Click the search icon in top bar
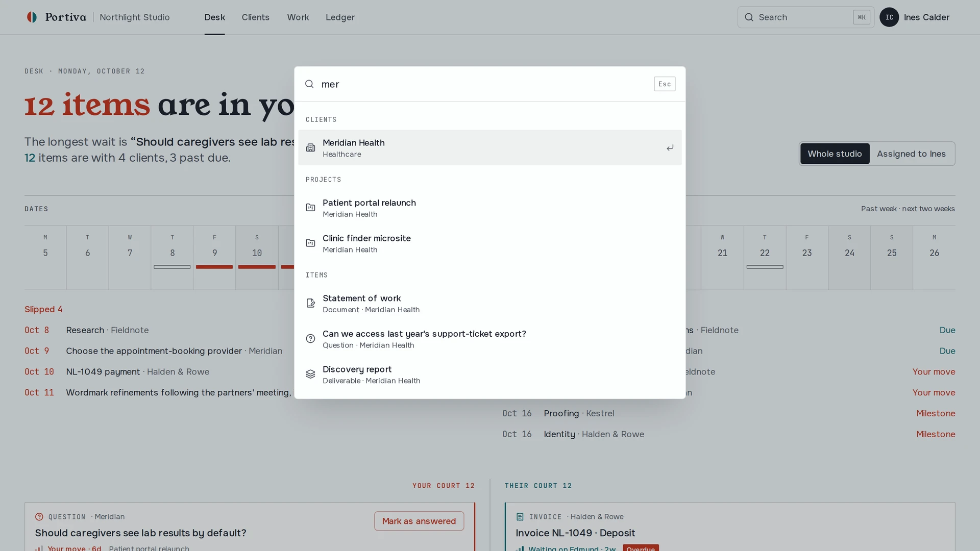This screenshot has width=980, height=551. pyautogui.click(x=749, y=17)
